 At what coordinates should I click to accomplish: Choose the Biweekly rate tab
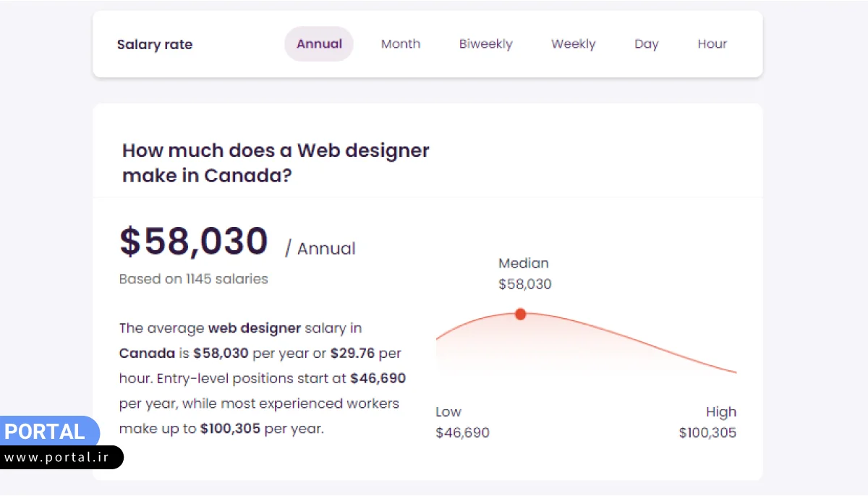[485, 44]
